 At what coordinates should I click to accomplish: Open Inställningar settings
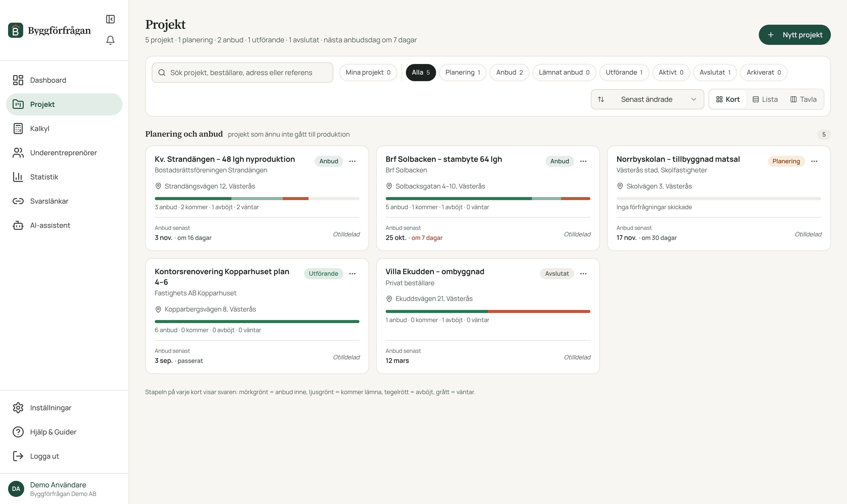tap(64, 407)
